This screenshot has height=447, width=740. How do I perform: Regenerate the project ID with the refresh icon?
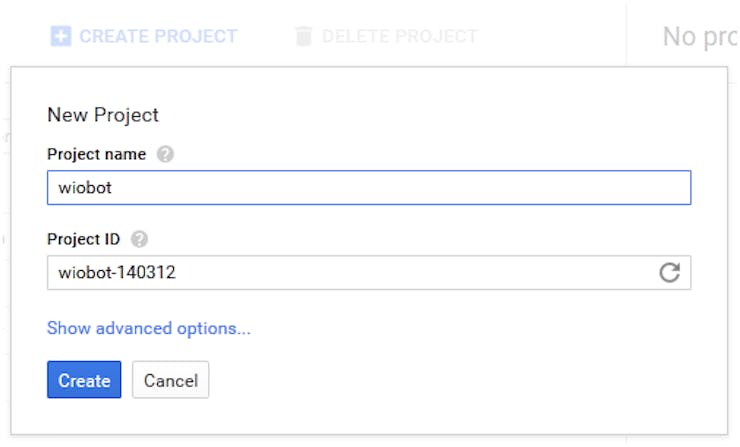[669, 272]
